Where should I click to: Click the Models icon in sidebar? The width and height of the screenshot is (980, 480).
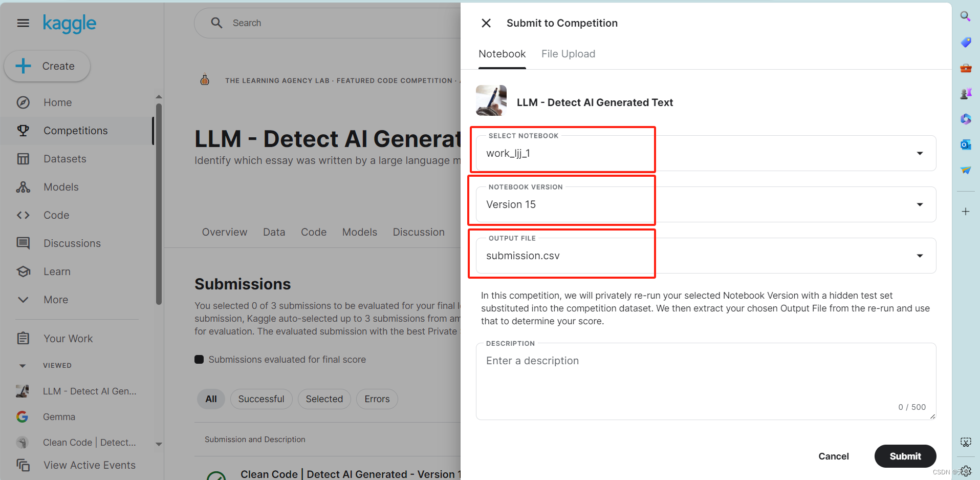tap(23, 187)
